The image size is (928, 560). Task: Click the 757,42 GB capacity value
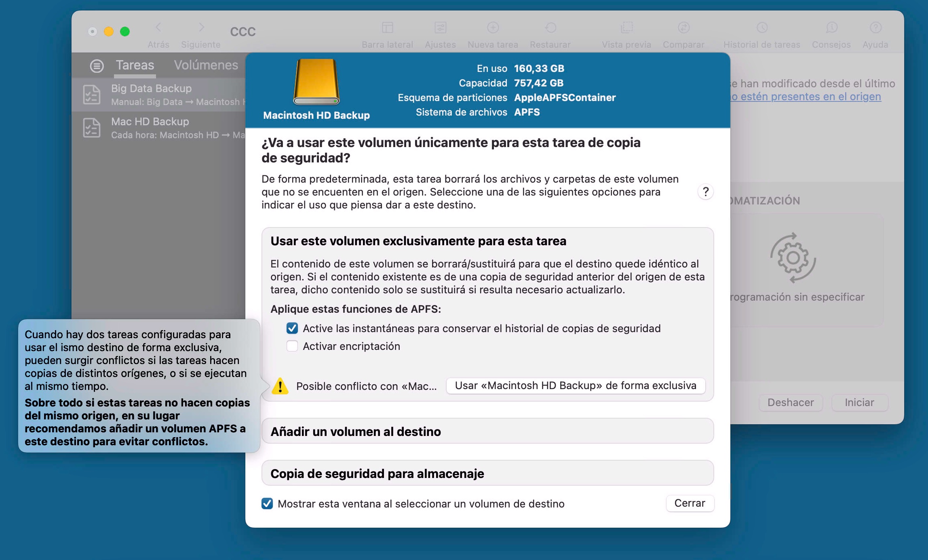coord(538,83)
